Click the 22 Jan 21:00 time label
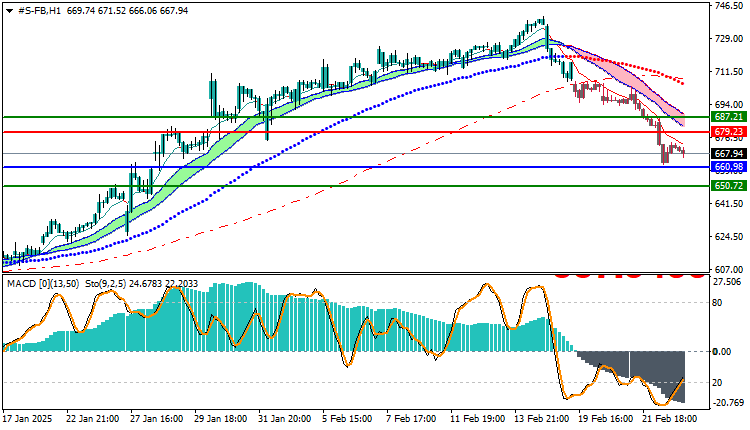The width and height of the screenshot is (750, 430). [92, 419]
